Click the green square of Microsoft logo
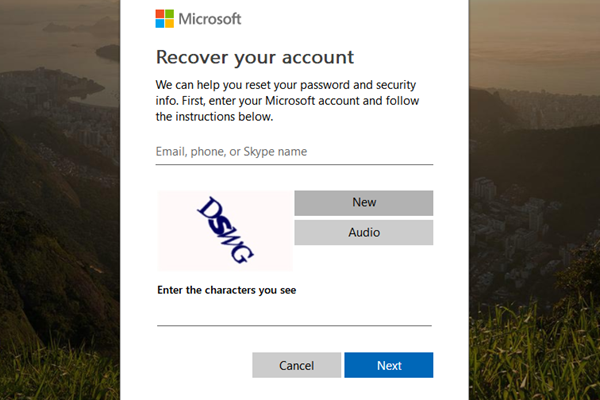600x400 pixels. click(168, 14)
